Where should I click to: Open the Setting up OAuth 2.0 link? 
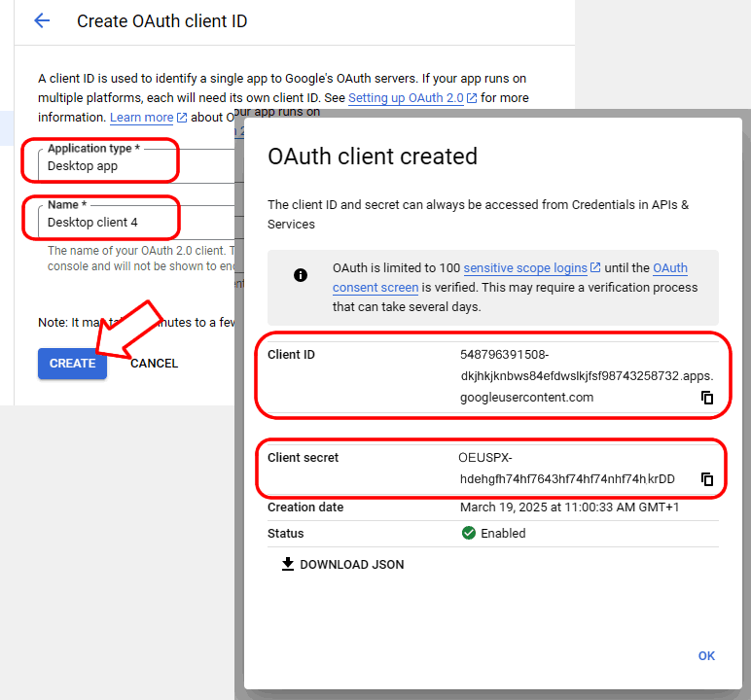tap(406, 98)
